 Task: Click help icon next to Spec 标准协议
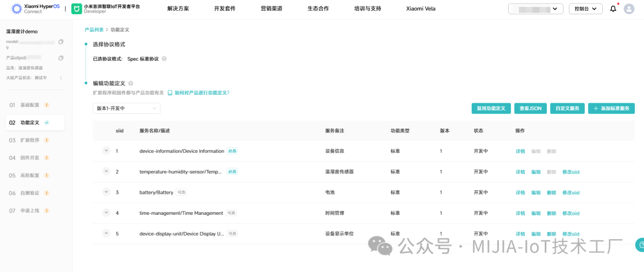[165, 59]
